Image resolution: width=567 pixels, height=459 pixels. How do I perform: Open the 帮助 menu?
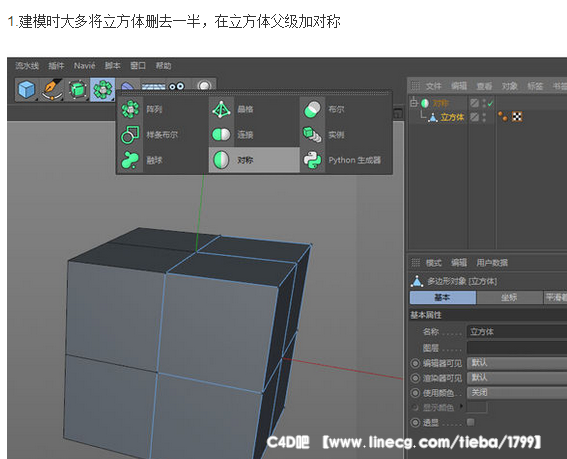(163, 65)
